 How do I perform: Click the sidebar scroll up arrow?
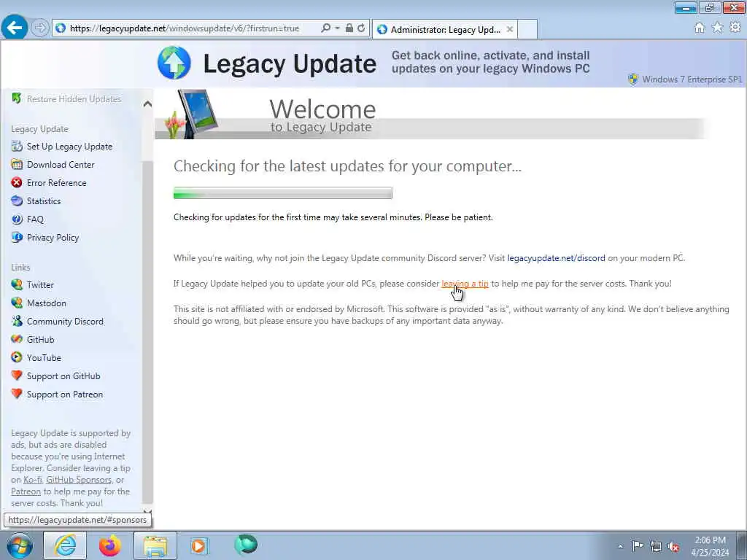[x=147, y=104]
